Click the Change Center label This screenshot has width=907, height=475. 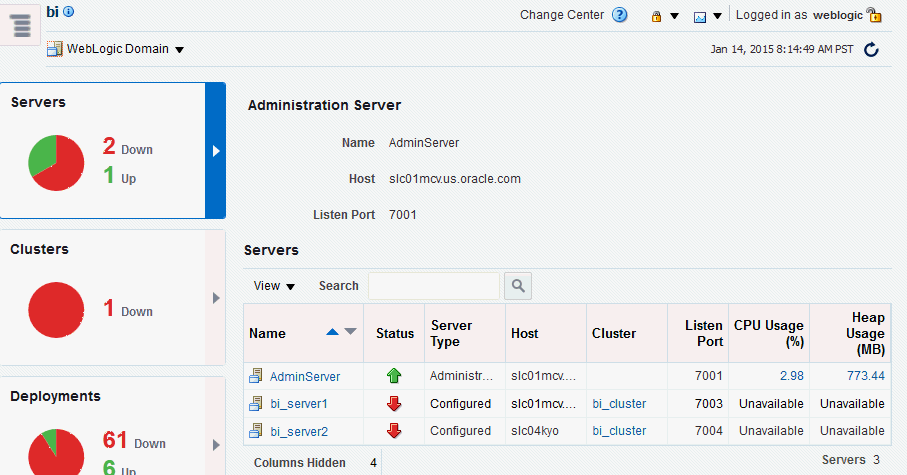coord(562,15)
